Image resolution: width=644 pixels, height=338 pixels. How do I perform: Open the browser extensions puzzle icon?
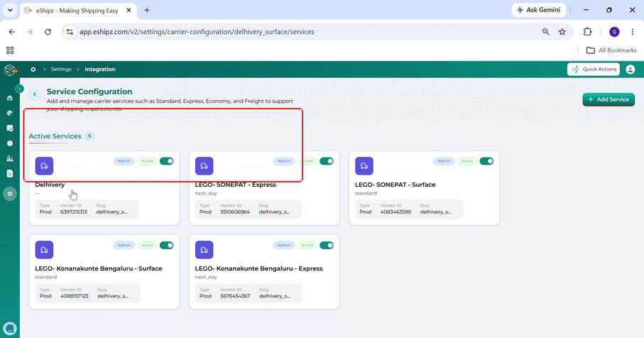(x=588, y=32)
